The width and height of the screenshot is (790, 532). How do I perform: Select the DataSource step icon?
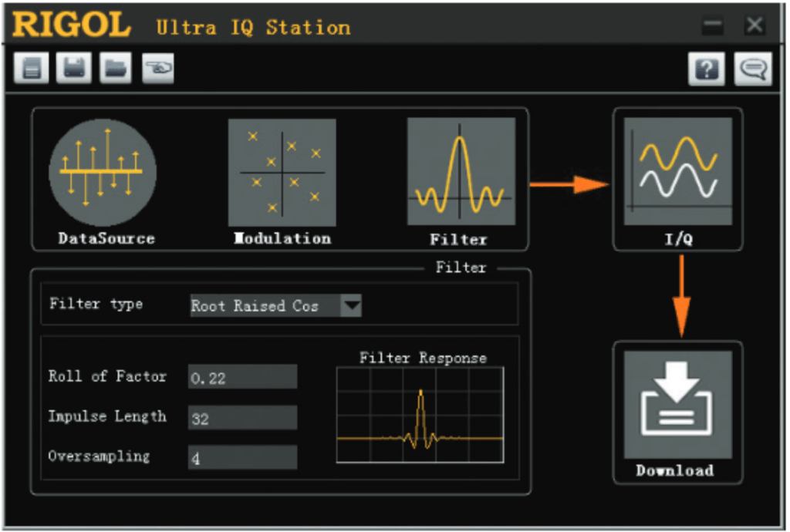(x=103, y=172)
